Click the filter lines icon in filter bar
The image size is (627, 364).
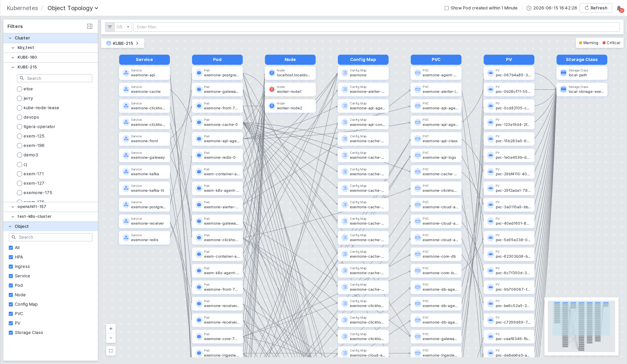(x=110, y=27)
